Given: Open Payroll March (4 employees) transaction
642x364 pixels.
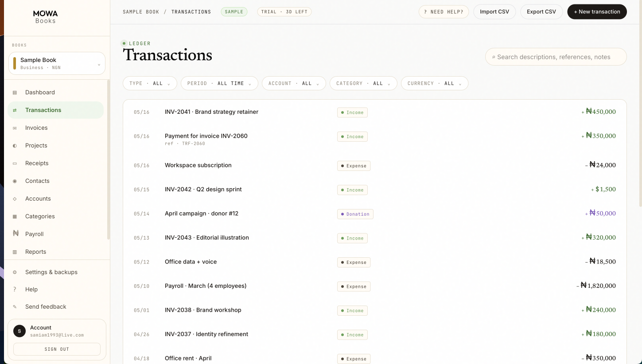Looking at the screenshot, I should (374, 286).
